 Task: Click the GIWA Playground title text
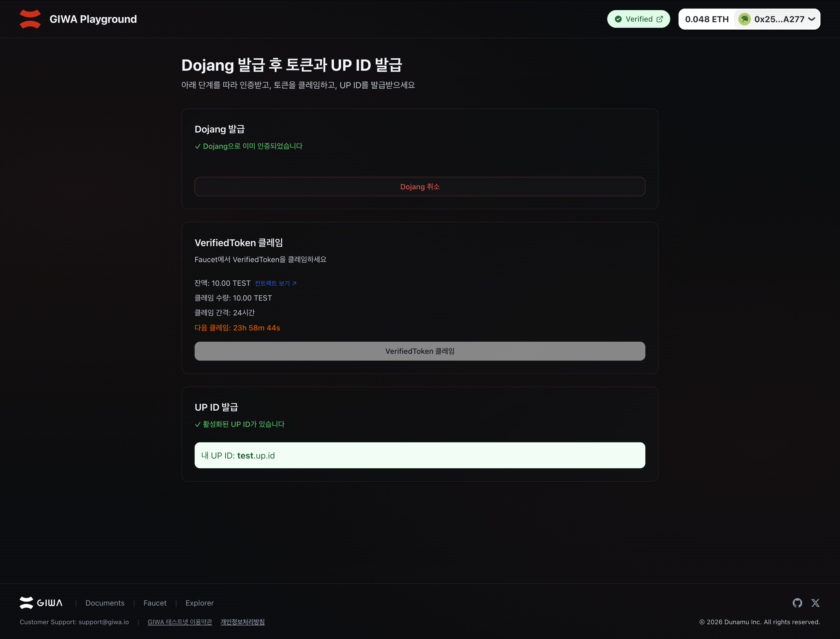[93, 19]
